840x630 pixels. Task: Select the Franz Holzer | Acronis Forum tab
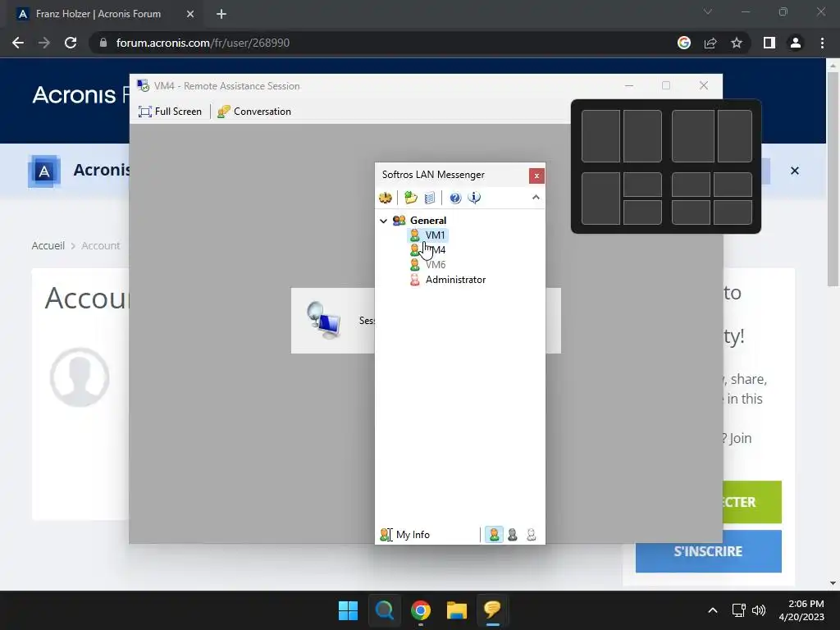point(99,14)
